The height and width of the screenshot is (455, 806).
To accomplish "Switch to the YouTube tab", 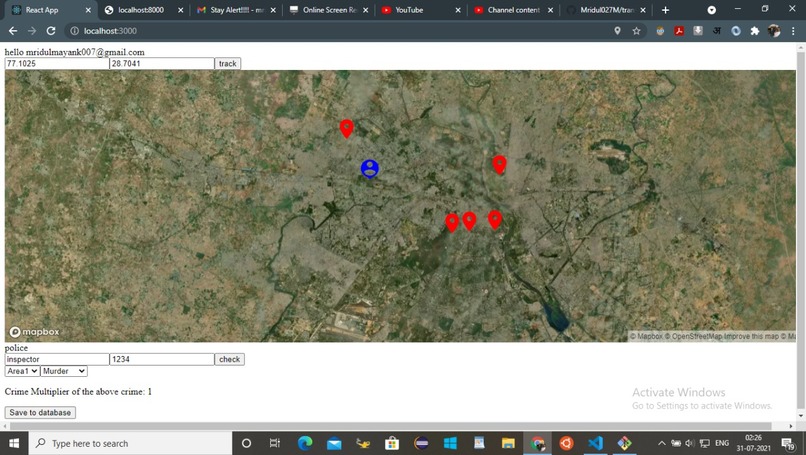I will coord(420,10).
